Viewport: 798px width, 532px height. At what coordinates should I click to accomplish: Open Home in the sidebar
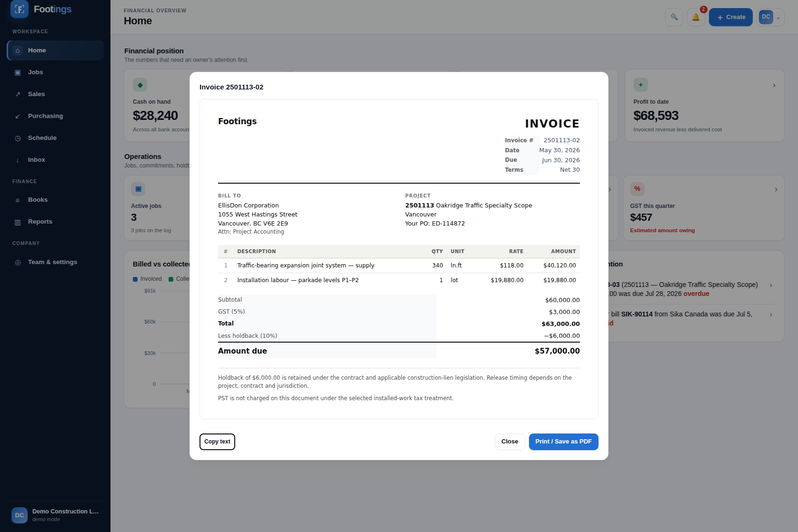click(x=55, y=50)
